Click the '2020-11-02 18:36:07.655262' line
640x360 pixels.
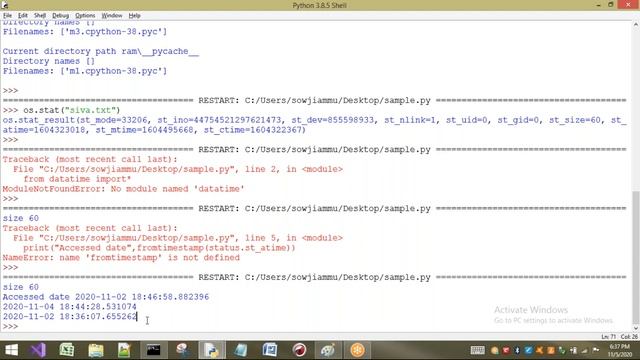pyautogui.click(x=69, y=316)
